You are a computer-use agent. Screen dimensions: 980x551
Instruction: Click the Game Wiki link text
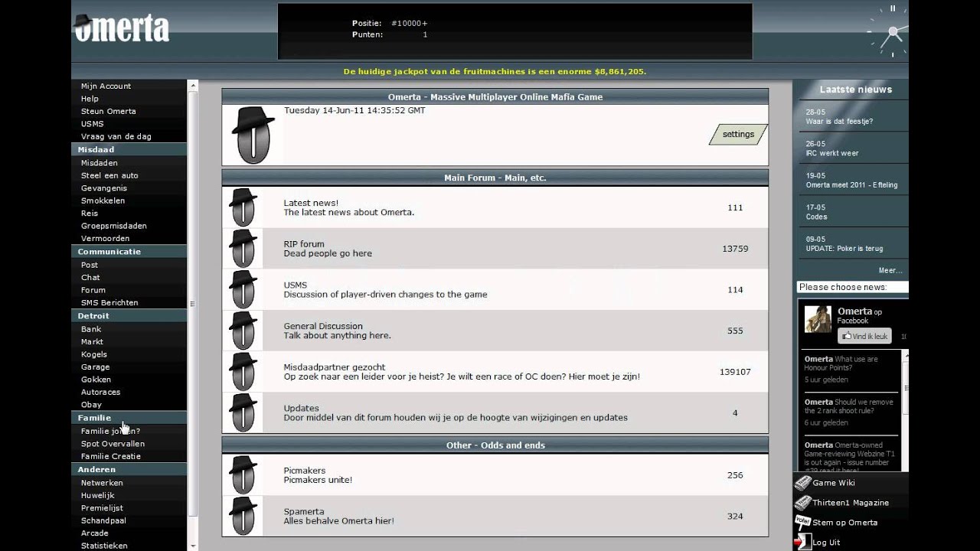click(834, 483)
